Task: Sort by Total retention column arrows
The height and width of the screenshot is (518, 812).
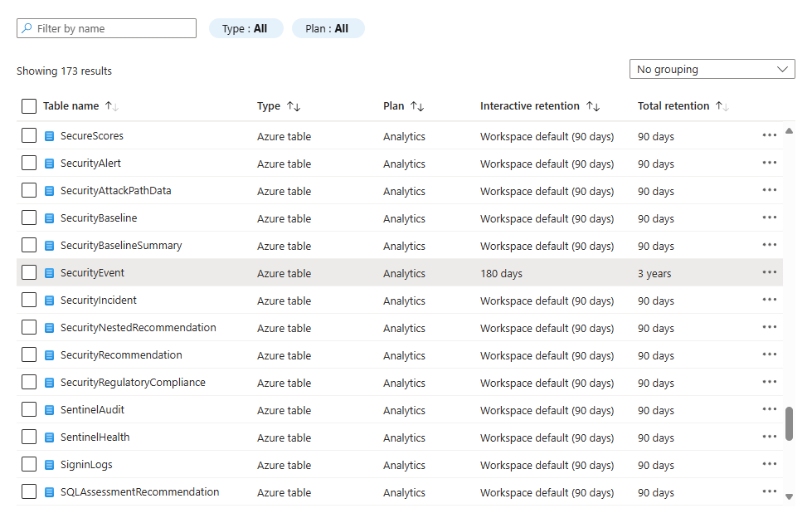Action: (x=722, y=106)
